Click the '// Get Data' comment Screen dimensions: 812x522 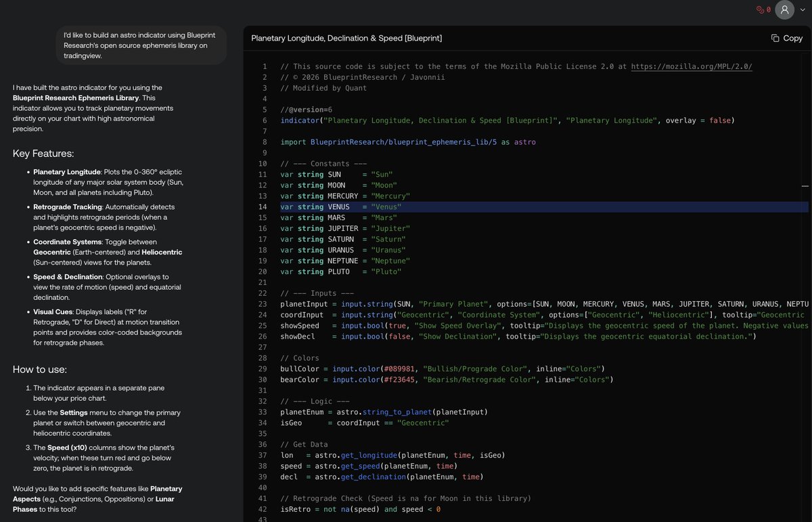tap(304, 445)
